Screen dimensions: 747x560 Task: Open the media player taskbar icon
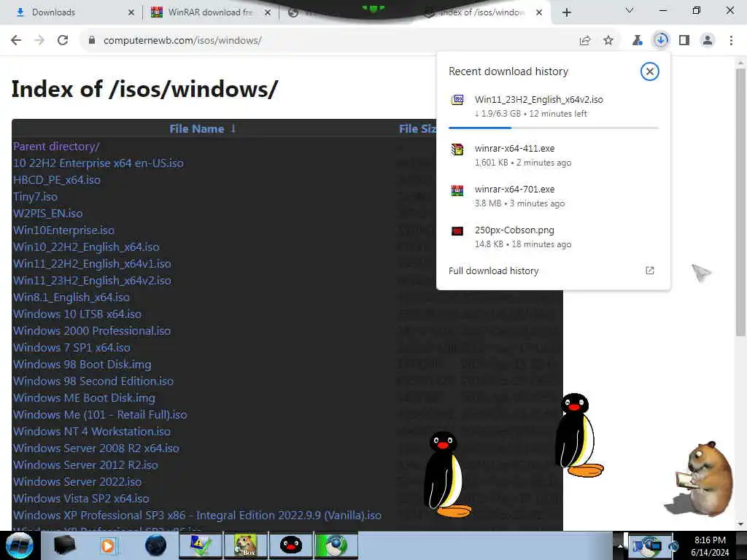coord(108,545)
